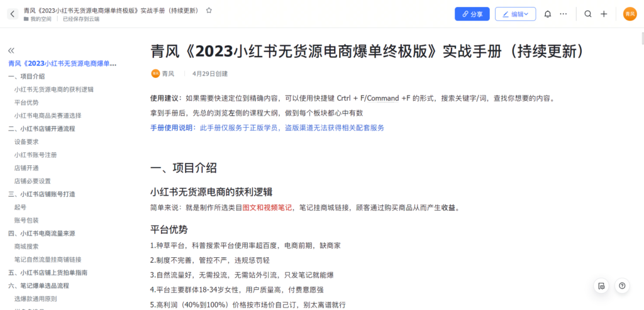The height and width of the screenshot is (310, 644).
Task: Open the notifications bell
Action: [548, 14]
